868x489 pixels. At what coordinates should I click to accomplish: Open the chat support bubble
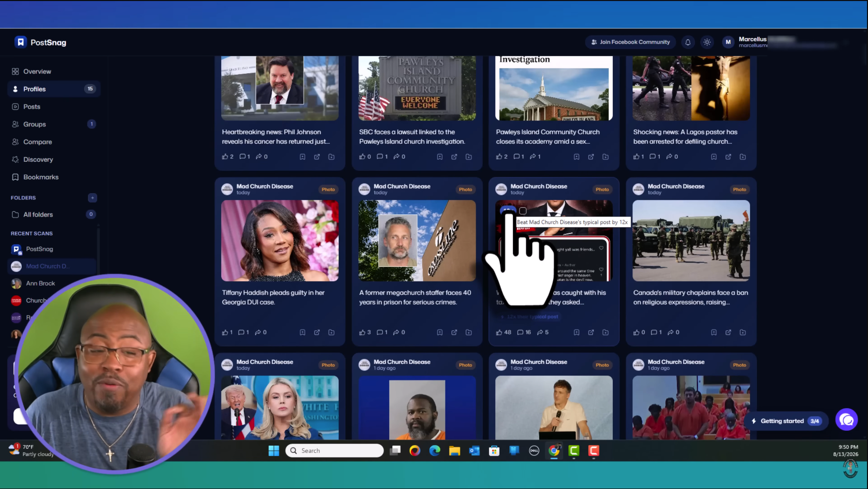[x=846, y=420]
